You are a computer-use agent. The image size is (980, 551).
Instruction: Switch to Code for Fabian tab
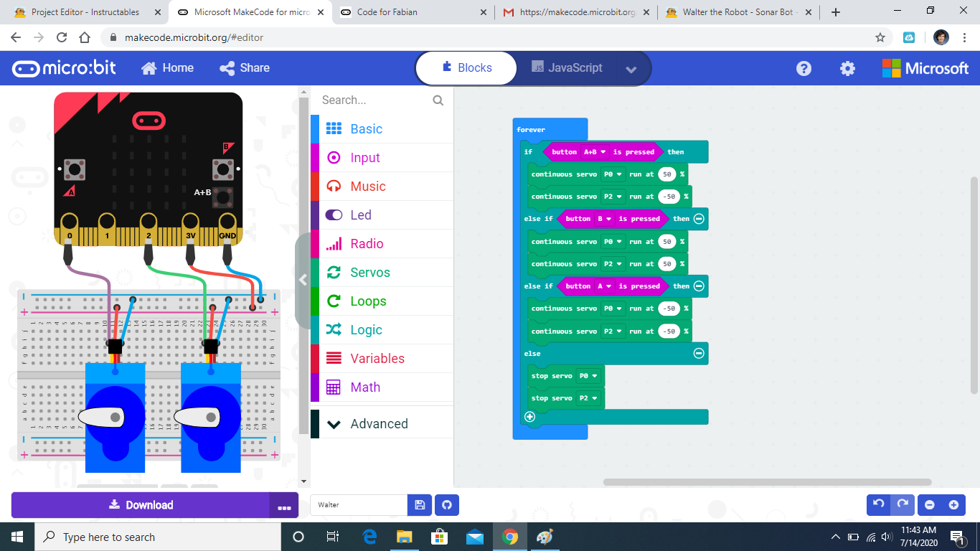coord(412,12)
